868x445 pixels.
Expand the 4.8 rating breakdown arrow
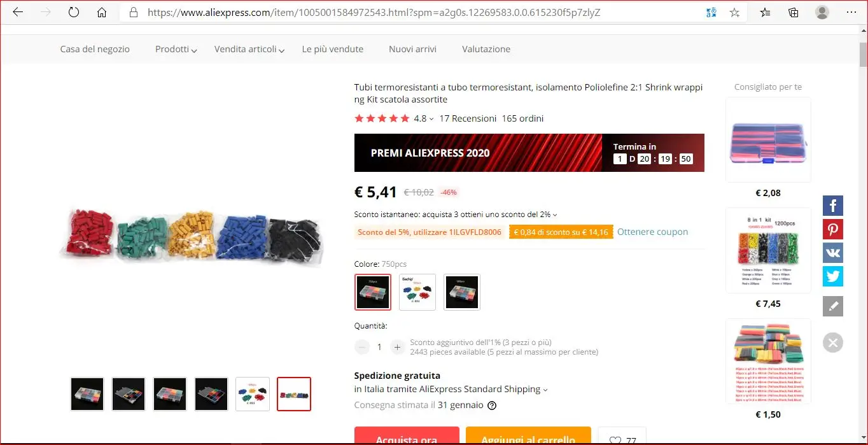click(431, 119)
